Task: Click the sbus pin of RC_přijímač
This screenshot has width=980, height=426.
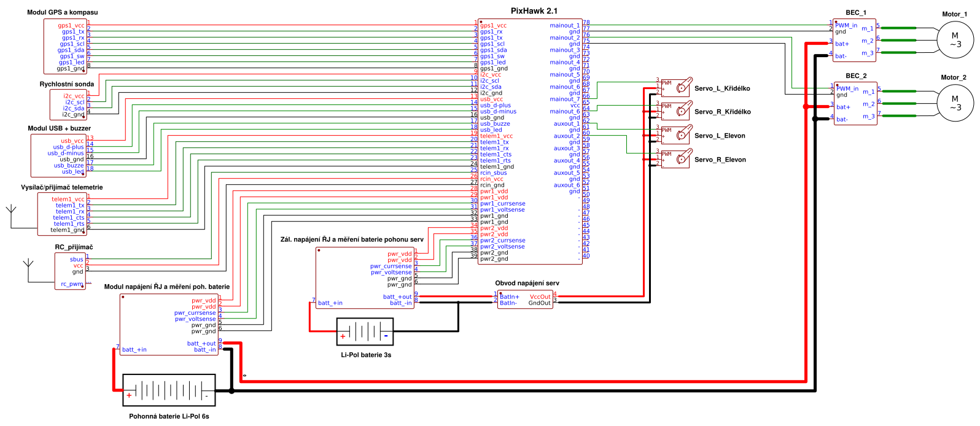Action: pyautogui.click(x=77, y=260)
